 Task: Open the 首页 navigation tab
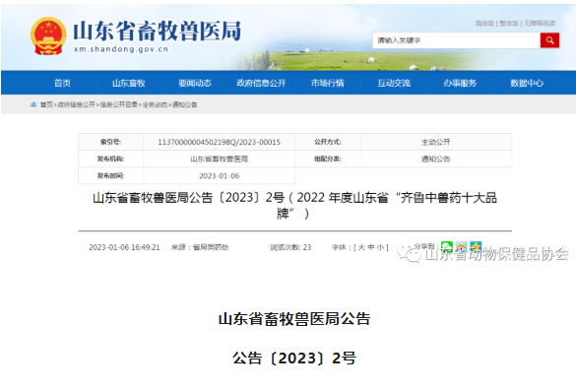point(62,83)
